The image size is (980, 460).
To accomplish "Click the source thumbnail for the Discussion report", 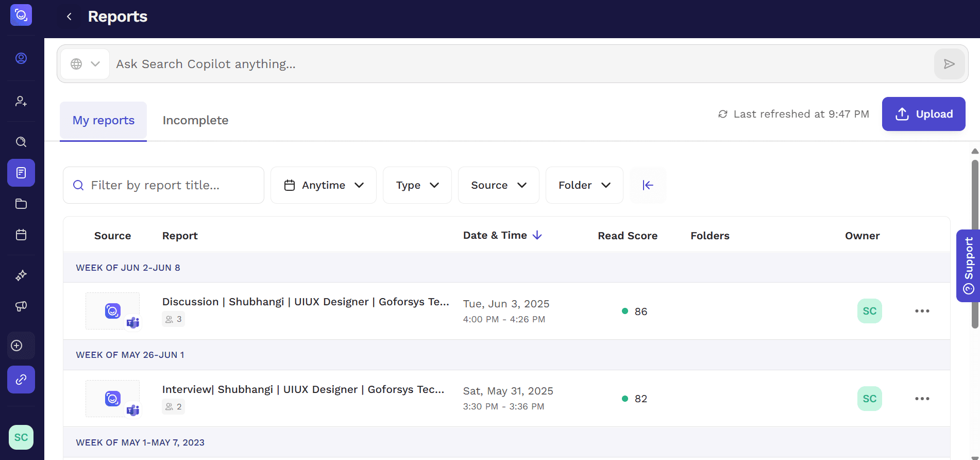I will point(112,311).
